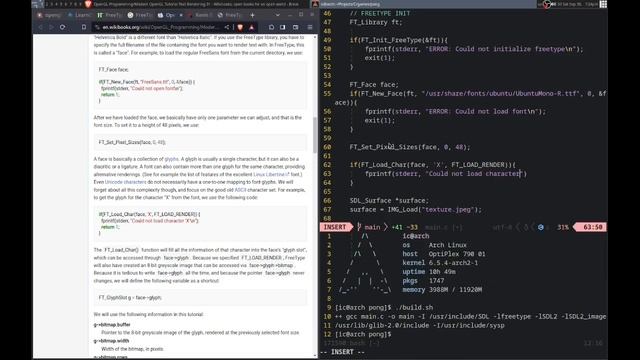The height and width of the screenshot is (360, 640).
Task: Close the active 'Op' tab
Action: (x=181, y=15)
